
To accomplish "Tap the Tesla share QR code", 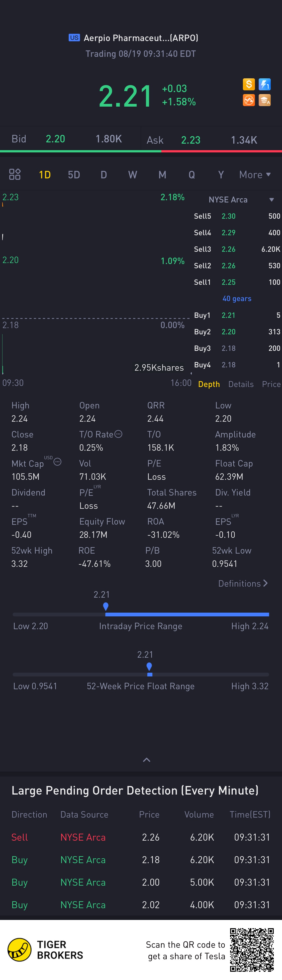I will point(251,949).
